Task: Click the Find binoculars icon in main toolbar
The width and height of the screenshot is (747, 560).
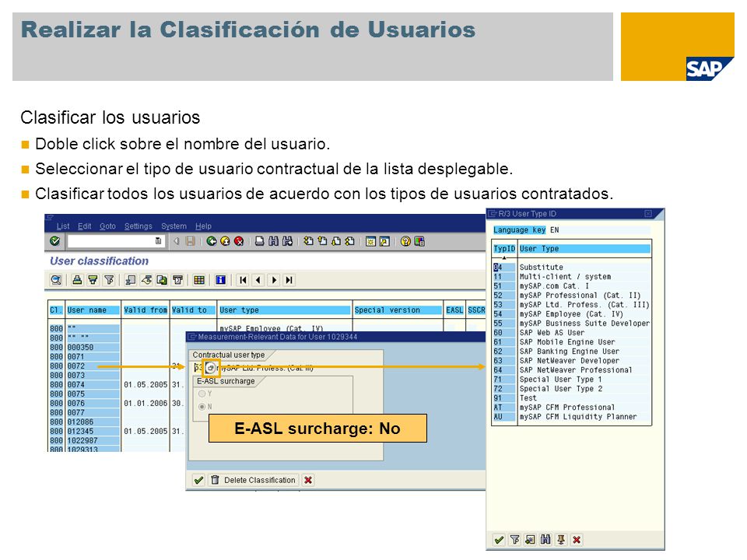Action: tap(273, 241)
